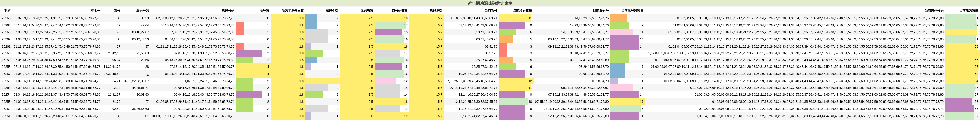The image size is (980, 120).
Task: Select current cold numbers cell 05,25,27,34,42,45
Action: pos(485,67)
